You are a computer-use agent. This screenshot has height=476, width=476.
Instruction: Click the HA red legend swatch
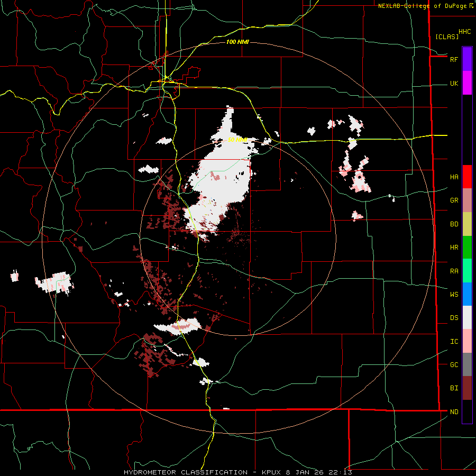(x=467, y=177)
